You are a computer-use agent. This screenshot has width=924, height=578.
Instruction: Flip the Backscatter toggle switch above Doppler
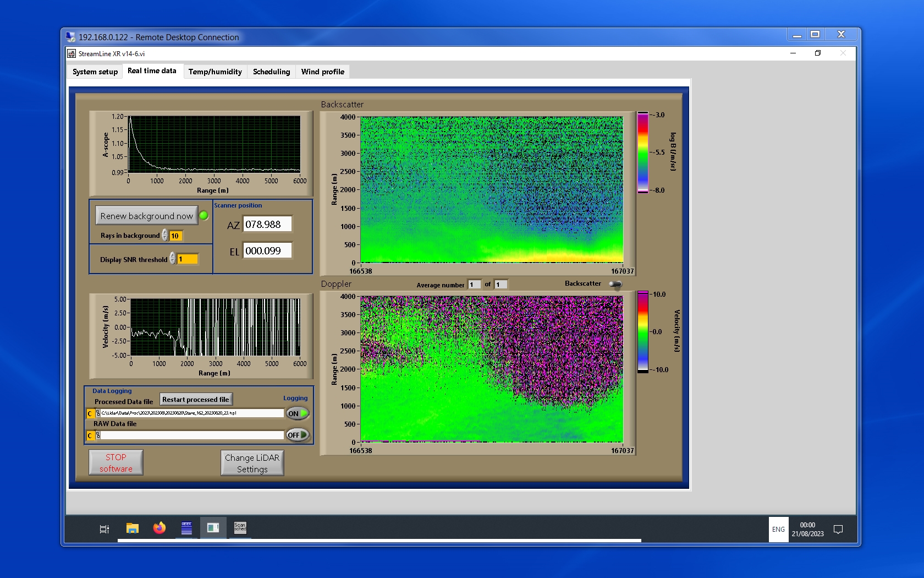(x=615, y=284)
